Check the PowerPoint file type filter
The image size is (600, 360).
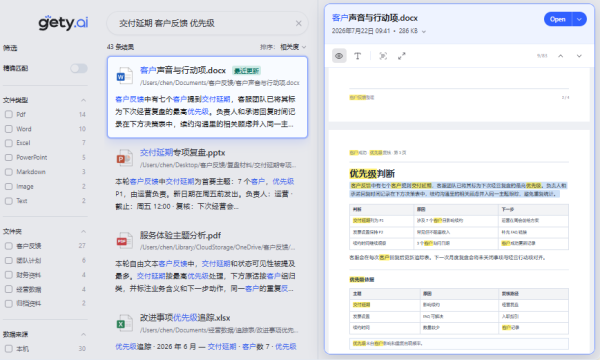coord(8,158)
